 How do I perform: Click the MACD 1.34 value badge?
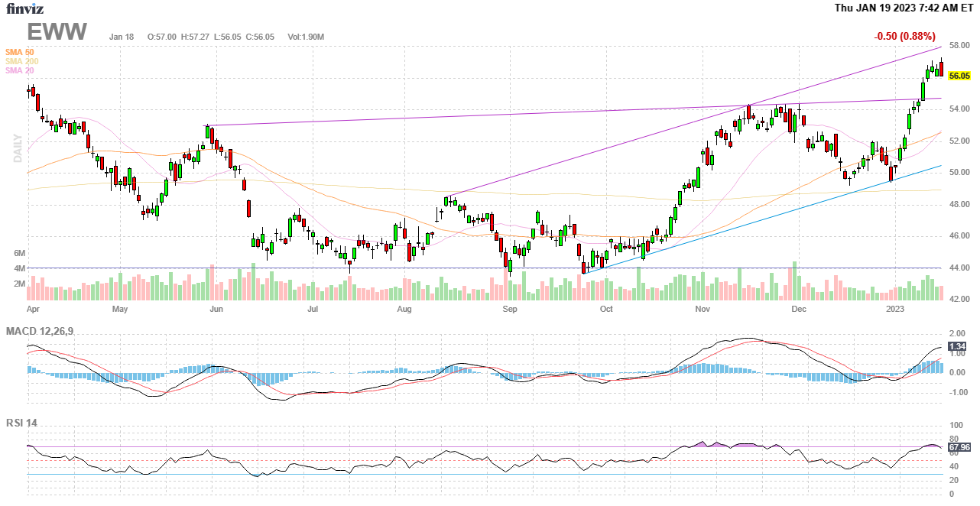956,347
